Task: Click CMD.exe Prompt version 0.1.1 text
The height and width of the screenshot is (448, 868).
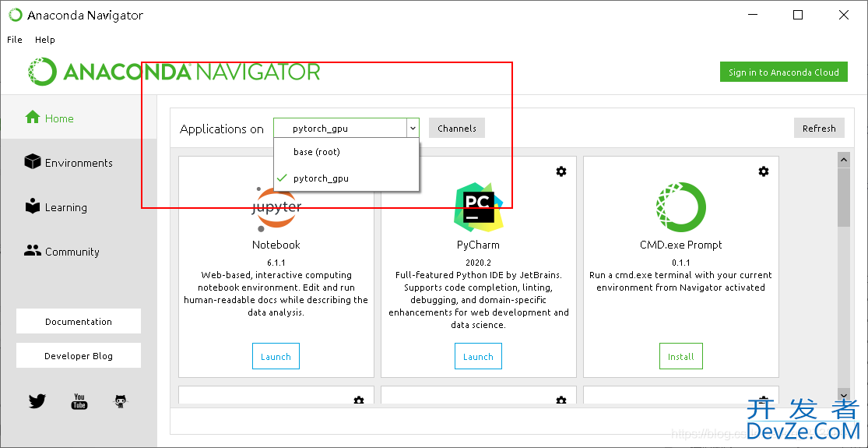Action: click(681, 263)
